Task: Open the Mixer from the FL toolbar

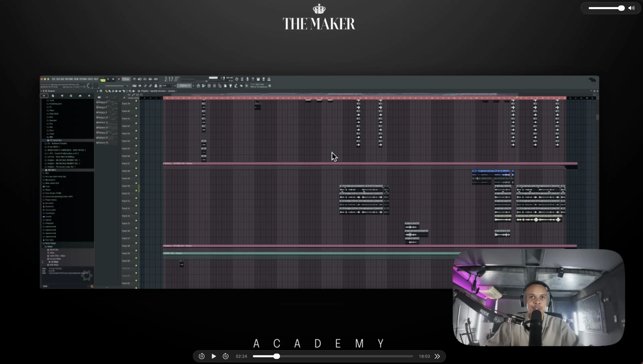Action: [x=214, y=86]
